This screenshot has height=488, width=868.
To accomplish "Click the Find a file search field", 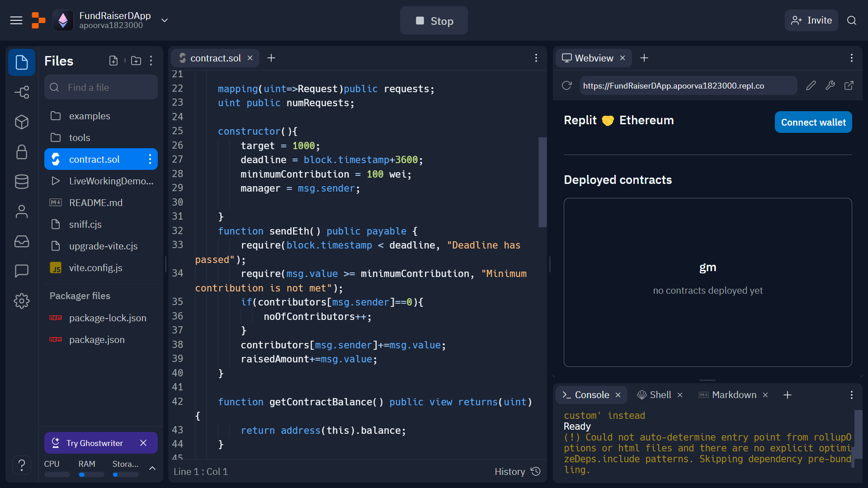I will click(x=101, y=87).
